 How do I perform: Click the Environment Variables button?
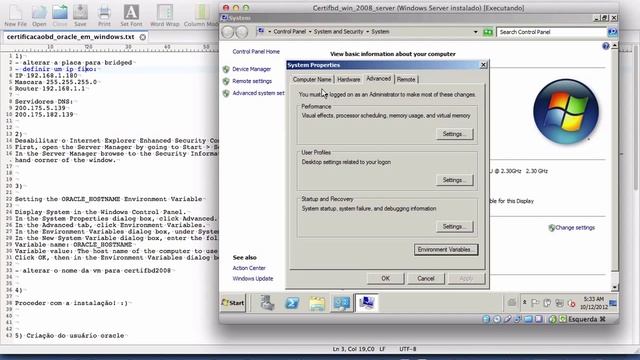point(446,250)
